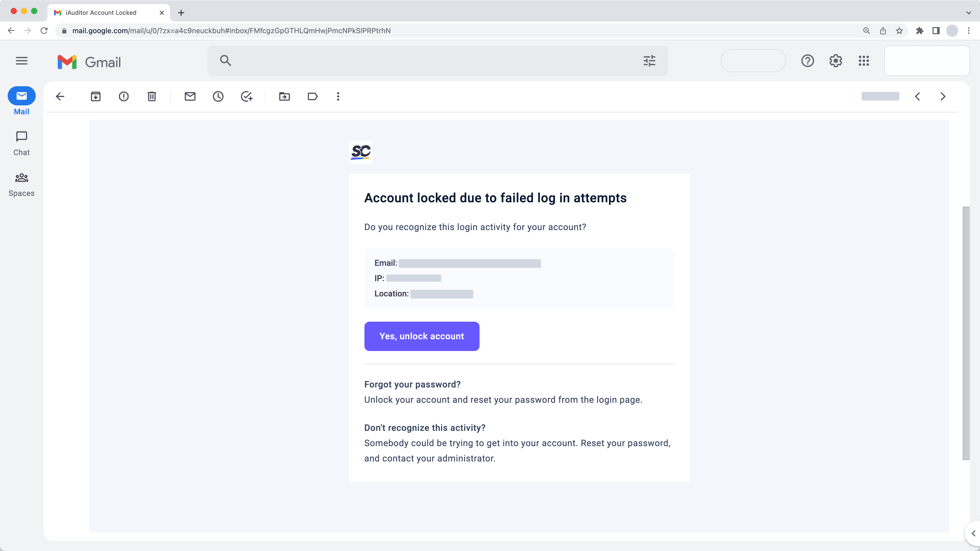Show search options filter

(649, 61)
